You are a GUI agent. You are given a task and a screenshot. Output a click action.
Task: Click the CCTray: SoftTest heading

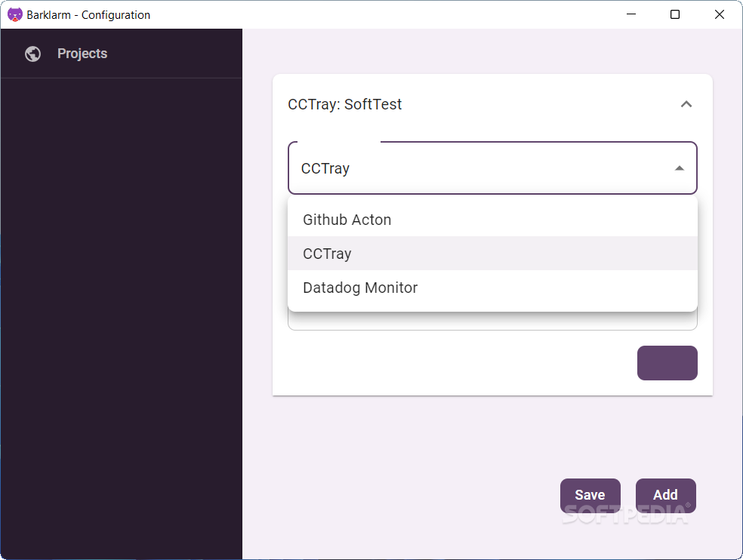click(x=344, y=104)
